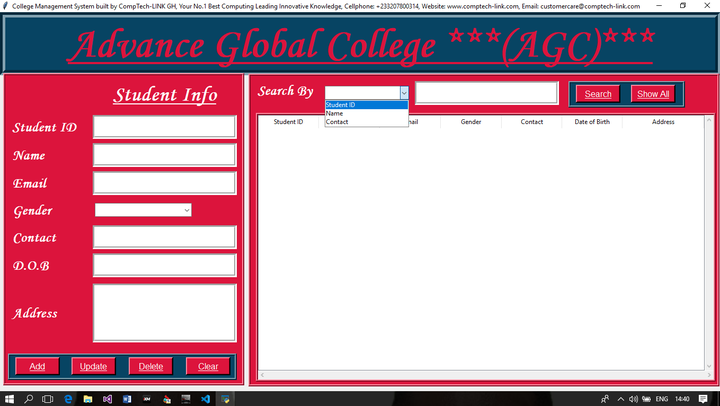Focus the Contact input field
Screen dimensions: 720x406
pos(164,237)
